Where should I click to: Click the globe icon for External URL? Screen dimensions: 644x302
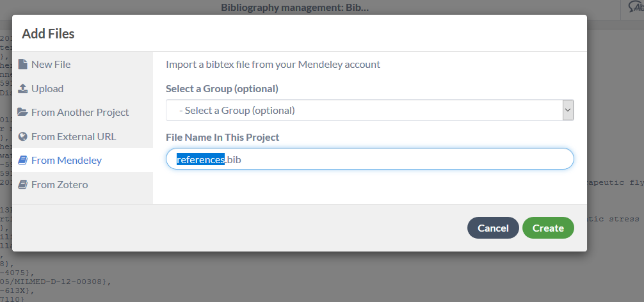(x=23, y=136)
